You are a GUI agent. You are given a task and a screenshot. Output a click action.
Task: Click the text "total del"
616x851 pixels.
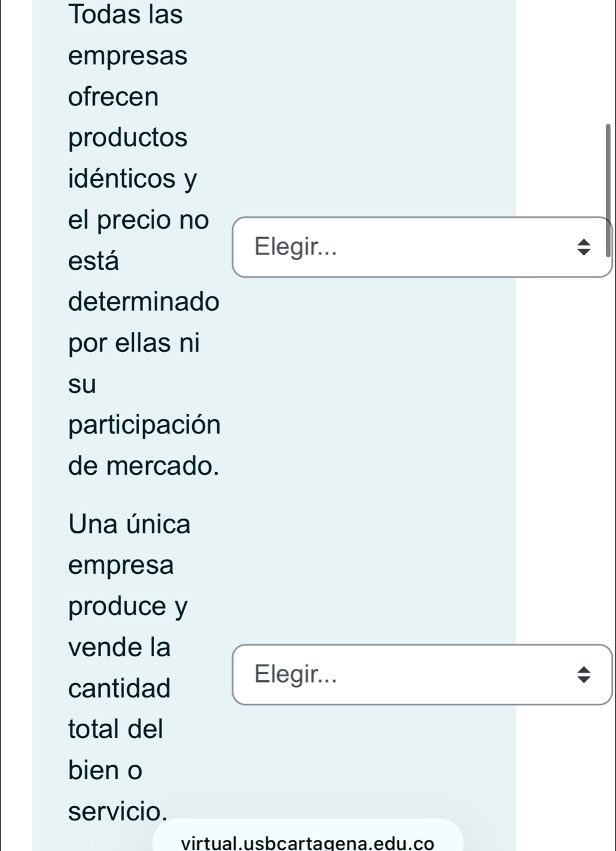tap(115, 729)
